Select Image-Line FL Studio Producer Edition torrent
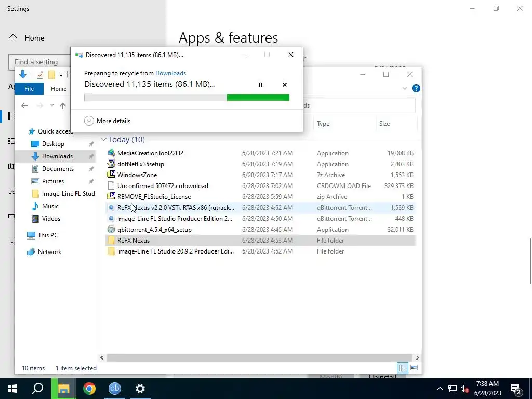 point(260,219)
